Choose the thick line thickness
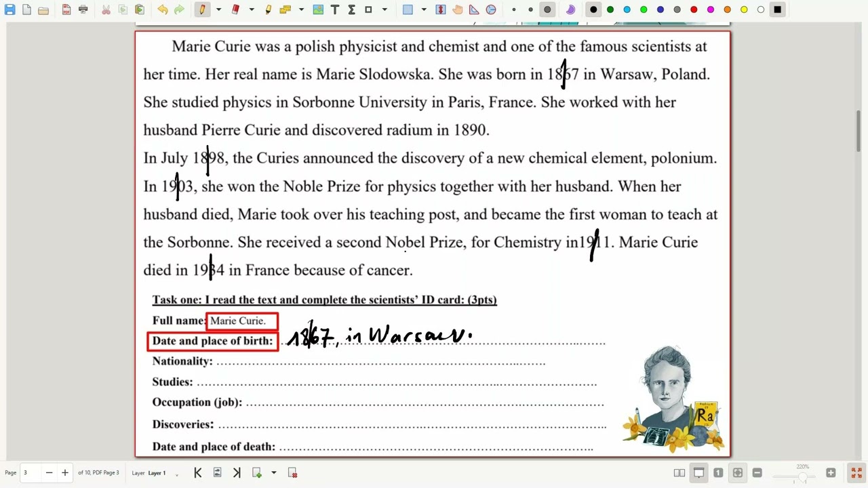Image resolution: width=868 pixels, height=488 pixels. pyautogui.click(x=547, y=9)
